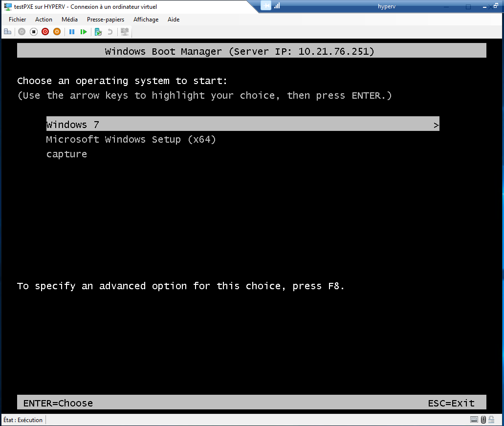
Task: Open the Action menu
Action: (44, 20)
